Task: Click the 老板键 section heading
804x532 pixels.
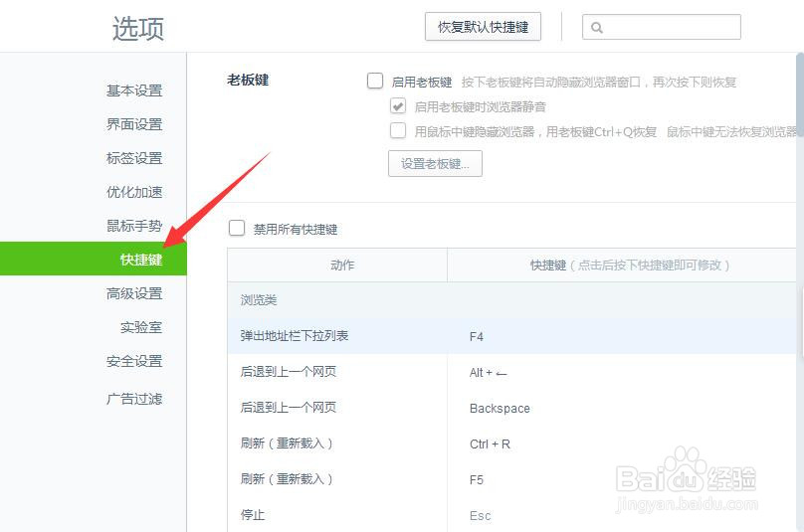Action: click(248, 80)
